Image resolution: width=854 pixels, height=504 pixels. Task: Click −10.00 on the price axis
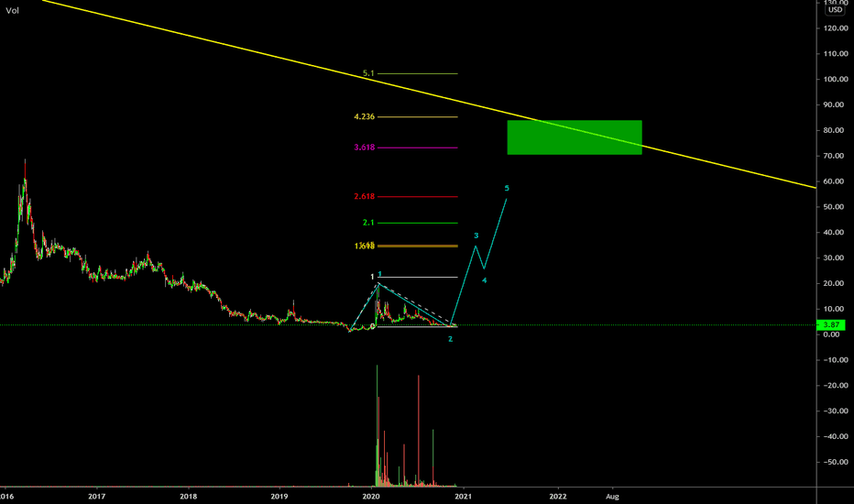pyautogui.click(x=836, y=359)
